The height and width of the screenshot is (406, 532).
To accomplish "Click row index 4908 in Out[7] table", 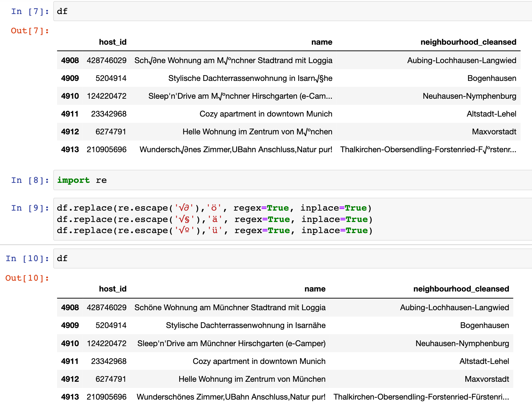I will [x=70, y=60].
